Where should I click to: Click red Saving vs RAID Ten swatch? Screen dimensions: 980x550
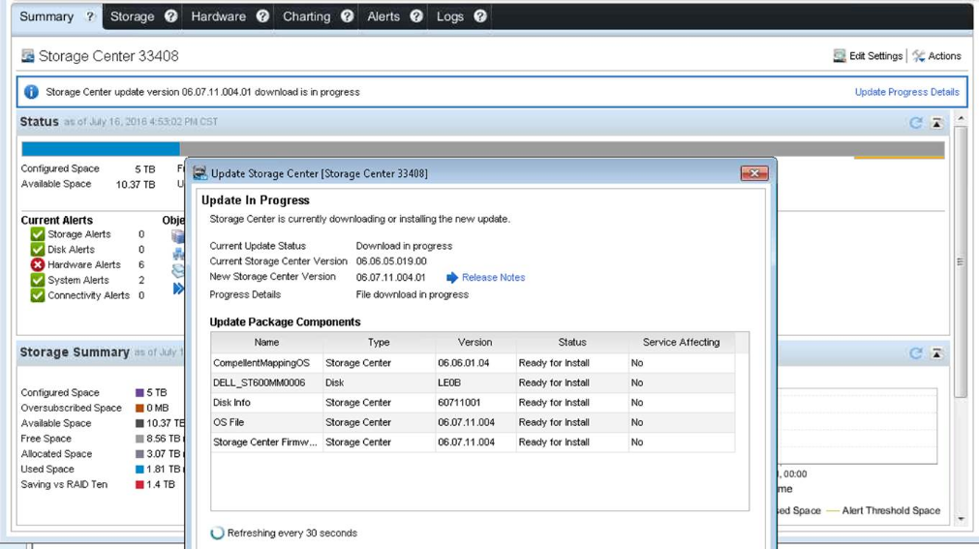[x=139, y=485]
